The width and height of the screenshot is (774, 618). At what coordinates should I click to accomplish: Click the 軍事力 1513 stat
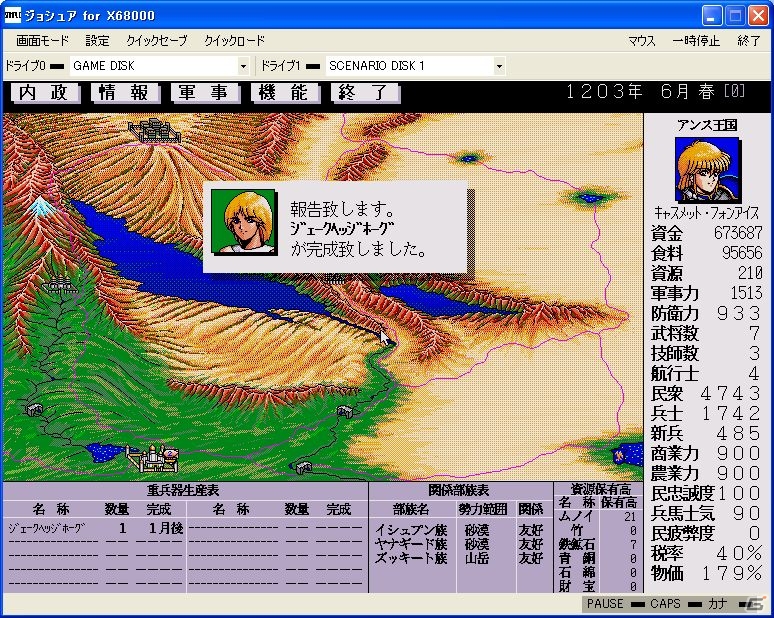(706, 293)
